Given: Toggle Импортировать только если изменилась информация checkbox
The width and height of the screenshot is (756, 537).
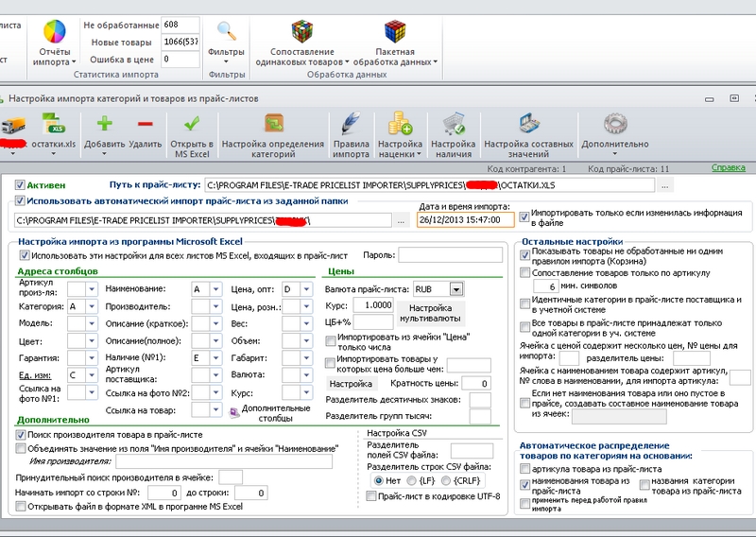Looking at the screenshot, I should (524, 217).
